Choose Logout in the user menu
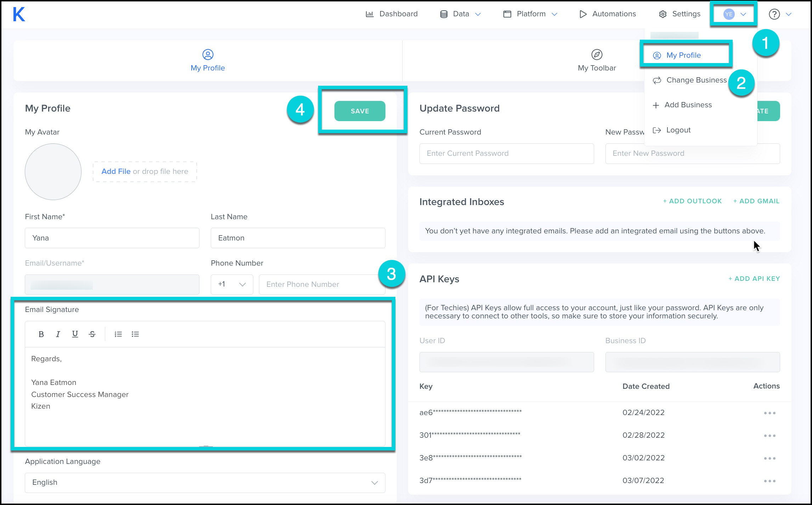This screenshot has height=505, width=812. [x=678, y=130]
